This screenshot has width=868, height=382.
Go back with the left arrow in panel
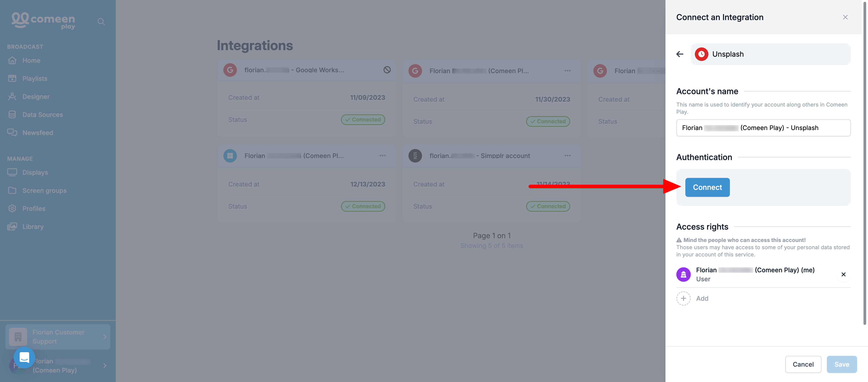(x=680, y=54)
